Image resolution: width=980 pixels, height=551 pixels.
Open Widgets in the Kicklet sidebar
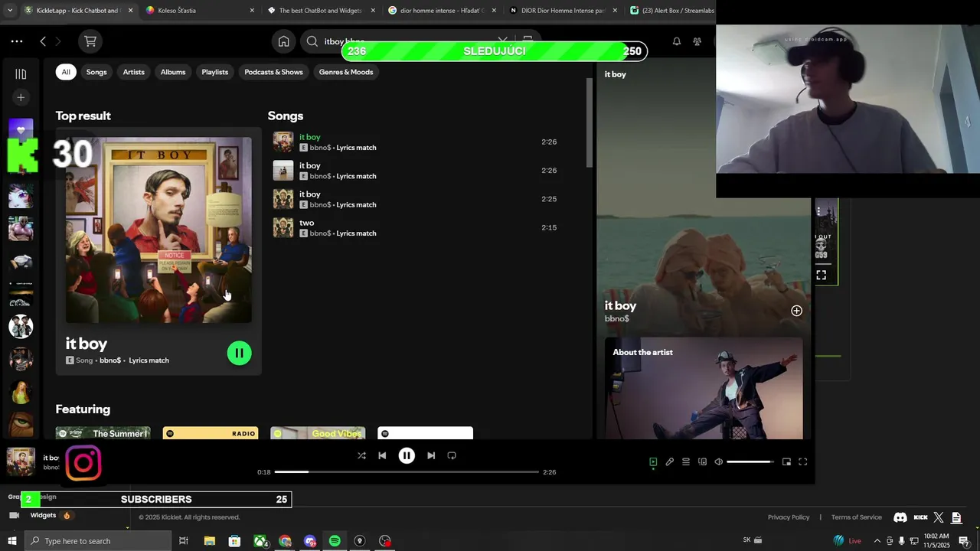(x=43, y=516)
